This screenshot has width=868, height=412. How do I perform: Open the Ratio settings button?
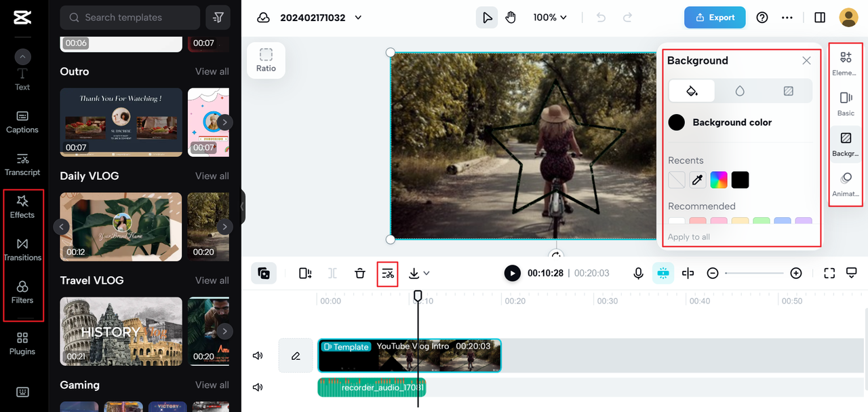tap(266, 60)
